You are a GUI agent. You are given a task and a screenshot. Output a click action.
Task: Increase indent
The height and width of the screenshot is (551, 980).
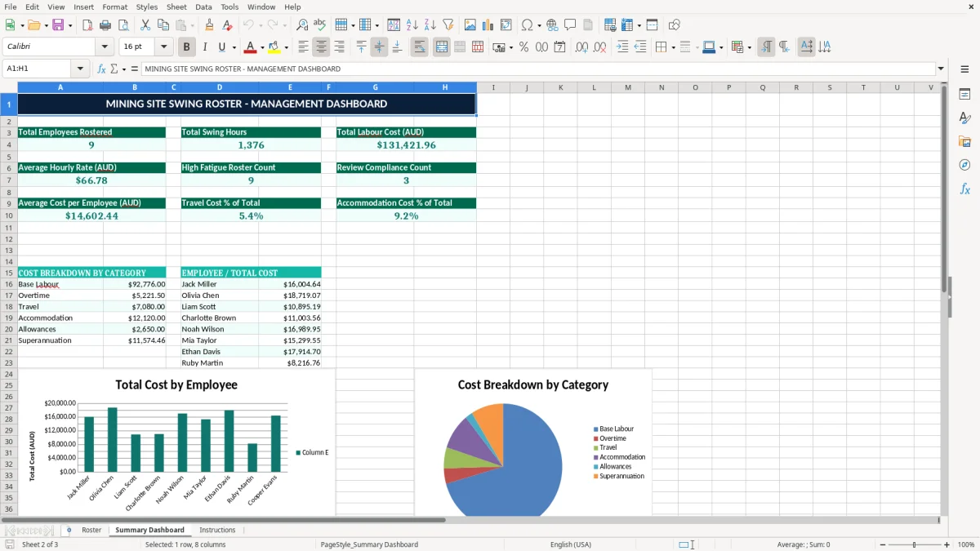(x=622, y=47)
